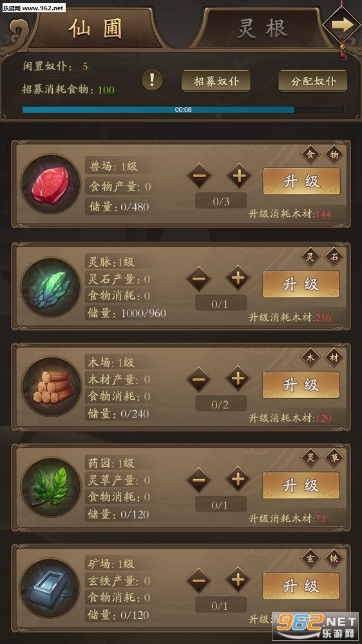362x644 pixels.
Task: Click the 分配奴仆 button
Action: pos(313,81)
